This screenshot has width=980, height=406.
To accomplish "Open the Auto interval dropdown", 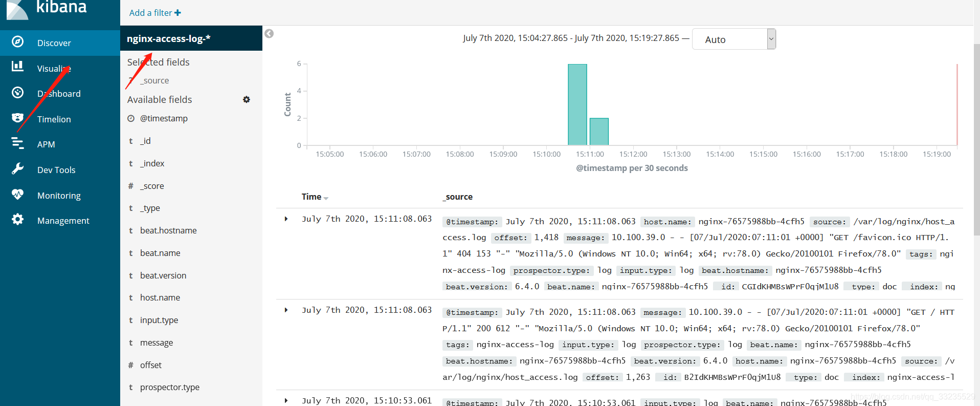I will point(734,39).
